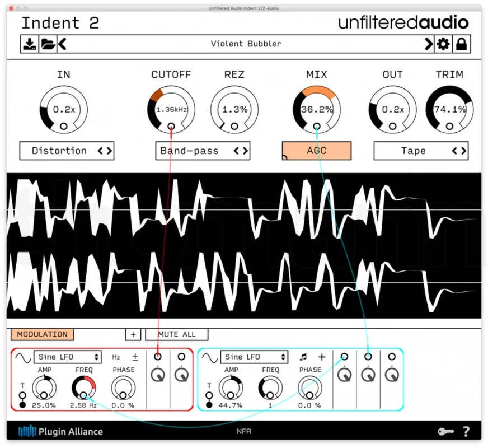This screenshot has width=488, height=448.
Task: Click the padlock lock icon
Action: pos(461,44)
